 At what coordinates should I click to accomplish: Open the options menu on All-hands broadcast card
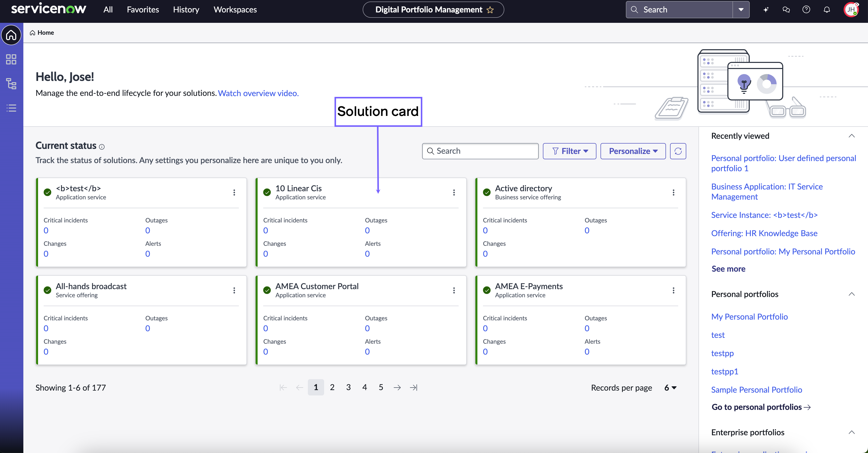(x=234, y=290)
